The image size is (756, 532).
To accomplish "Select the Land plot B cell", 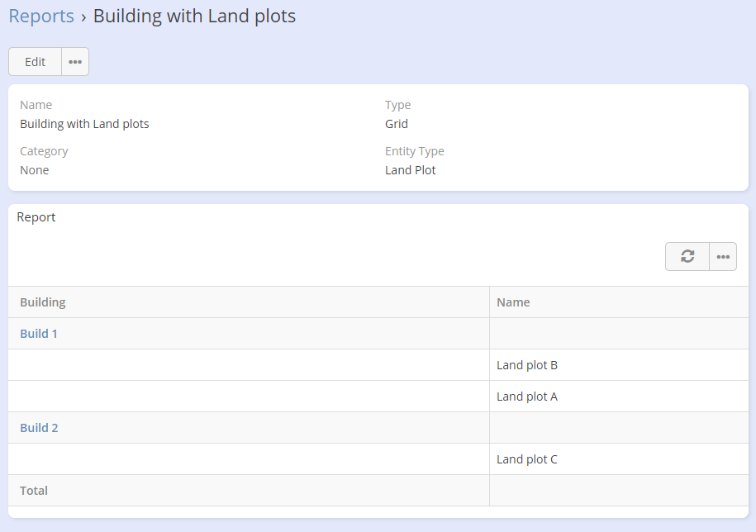I will point(527,365).
